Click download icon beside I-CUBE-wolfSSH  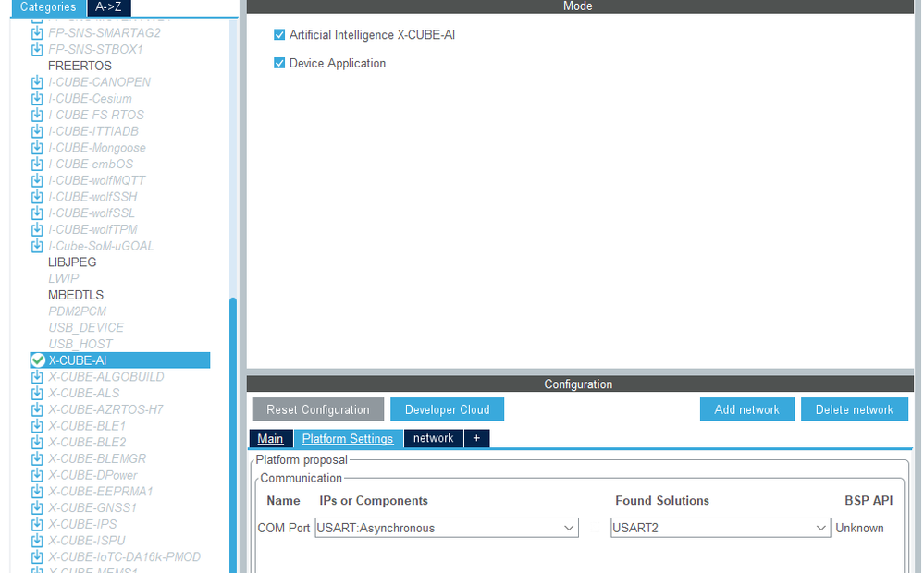(37, 197)
